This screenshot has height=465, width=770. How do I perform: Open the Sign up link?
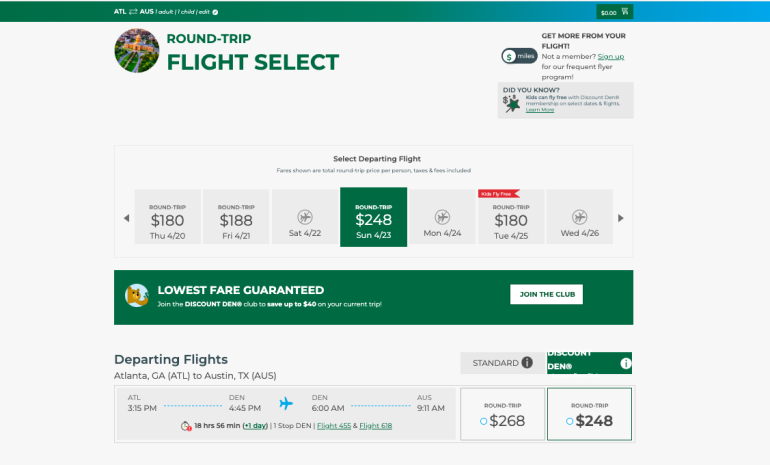point(610,57)
